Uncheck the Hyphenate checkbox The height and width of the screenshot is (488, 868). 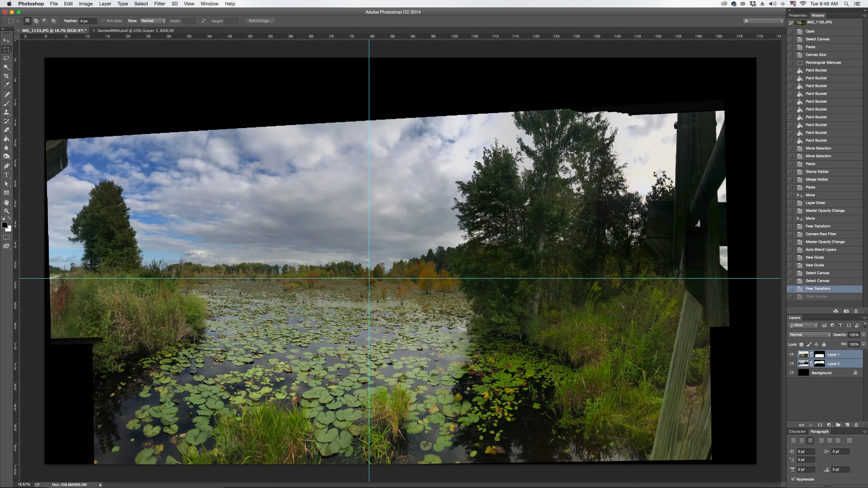point(793,479)
